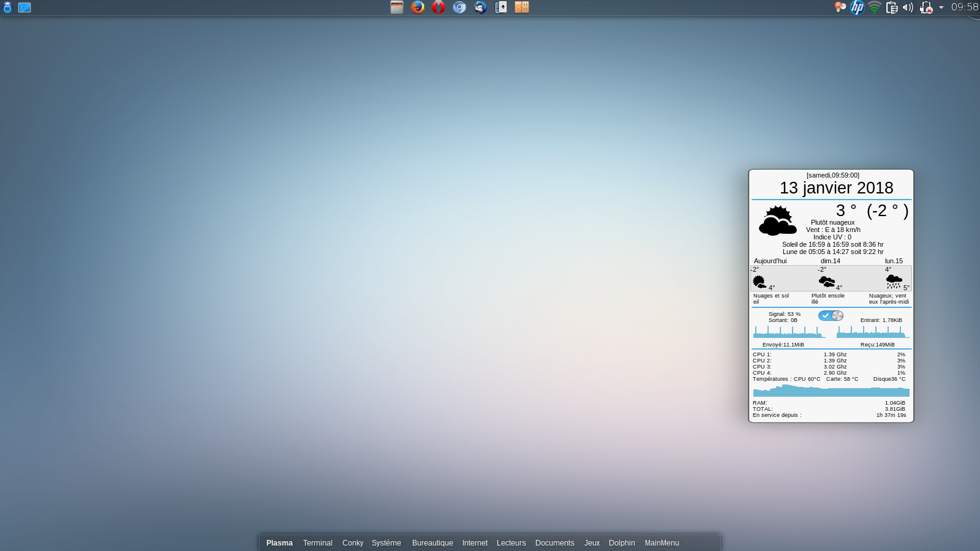
Task: Click the download traffic graph above Reçu
Action: click(873, 332)
